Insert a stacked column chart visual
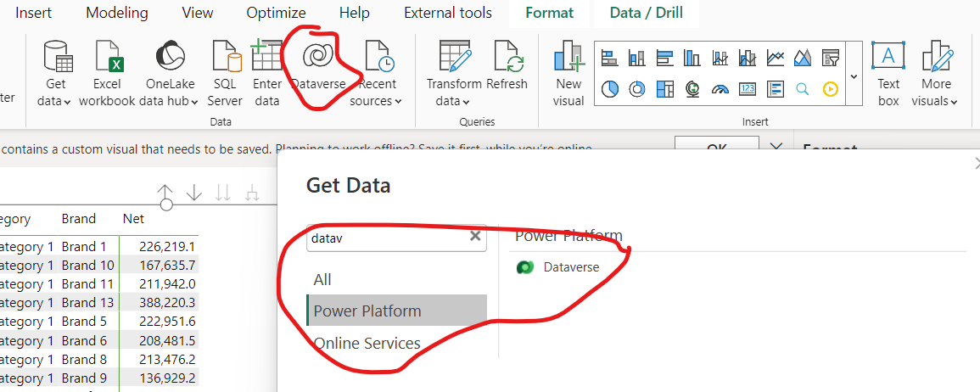Screen dimensions: 980x392 637,59
